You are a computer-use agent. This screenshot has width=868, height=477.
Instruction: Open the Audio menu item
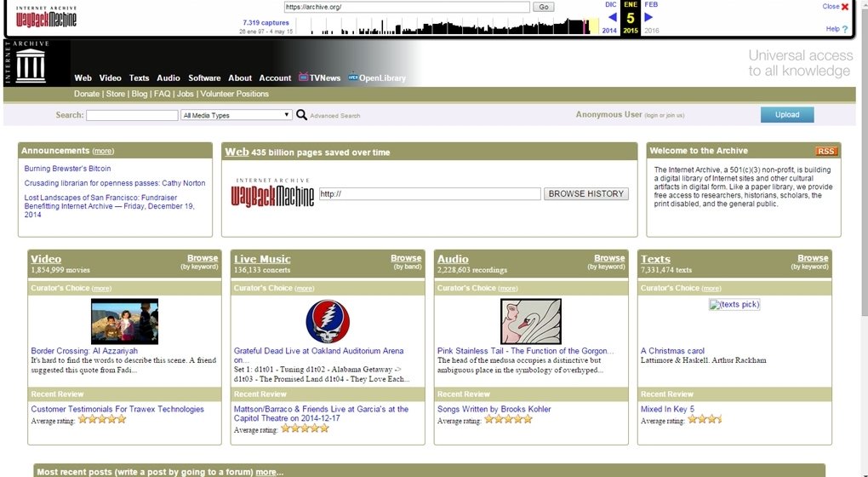coord(168,78)
